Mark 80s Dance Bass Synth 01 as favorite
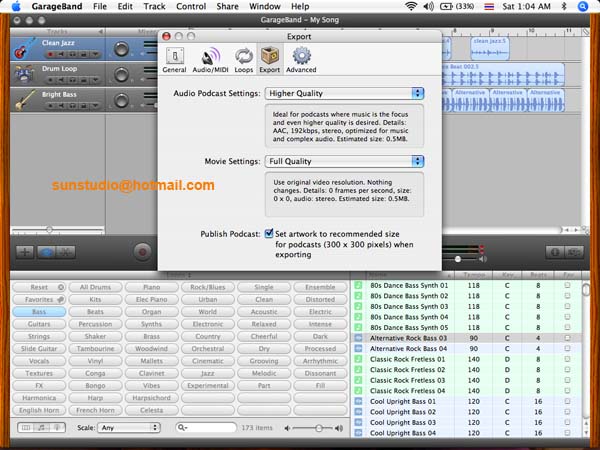This screenshot has height=450, width=600. click(x=567, y=285)
